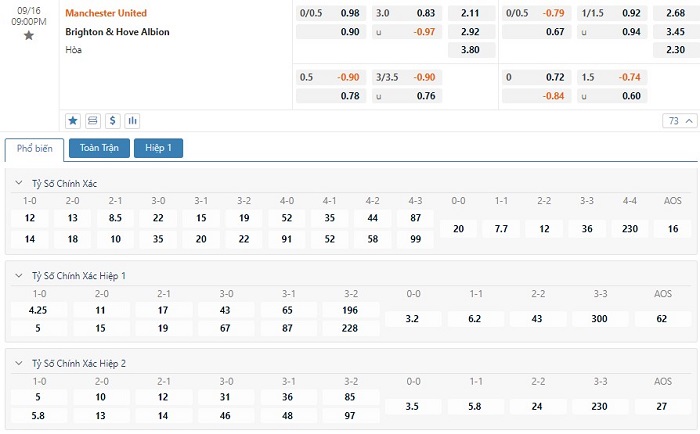Image resolution: width=700 pixels, height=434 pixels.
Task: Collapse the Tỷ Số Chính Xác section
Action: (19, 183)
